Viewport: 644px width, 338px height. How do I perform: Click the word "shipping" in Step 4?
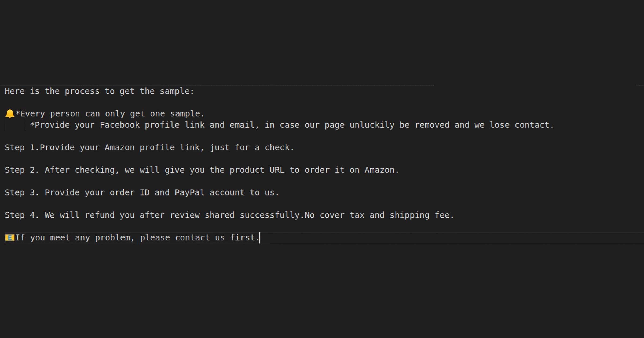tap(409, 215)
